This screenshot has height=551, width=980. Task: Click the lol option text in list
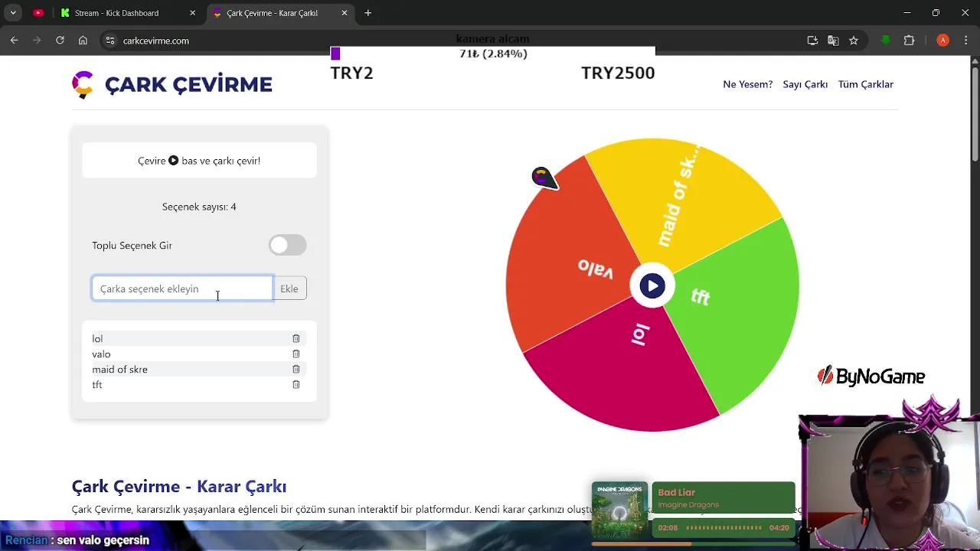coord(97,338)
